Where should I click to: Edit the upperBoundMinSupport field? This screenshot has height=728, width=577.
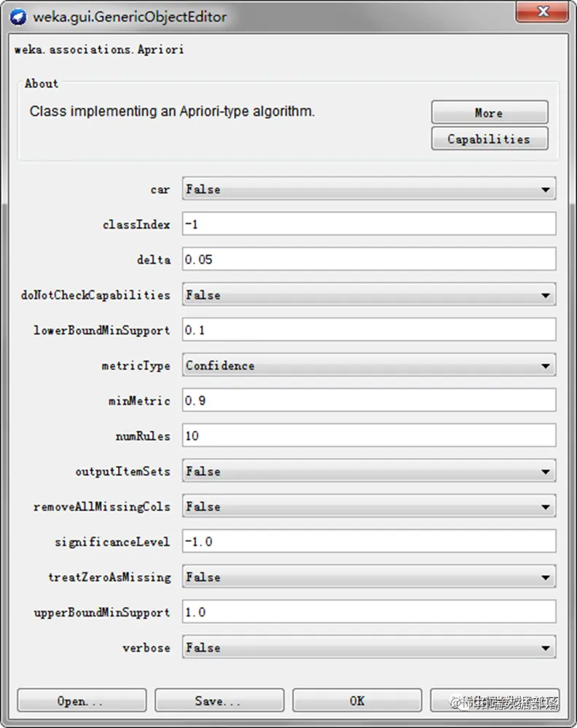pos(369,612)
